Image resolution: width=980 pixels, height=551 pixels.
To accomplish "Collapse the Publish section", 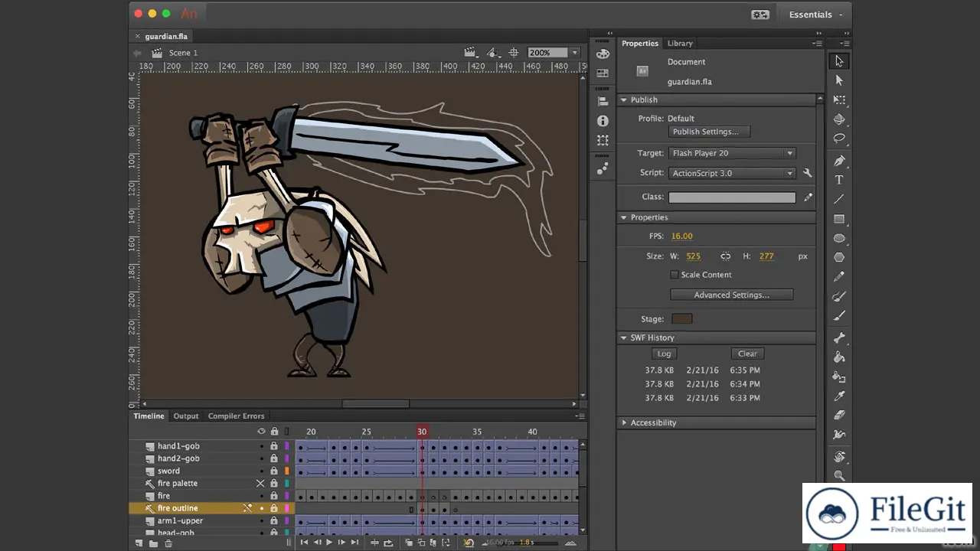I will pos(624,99).
